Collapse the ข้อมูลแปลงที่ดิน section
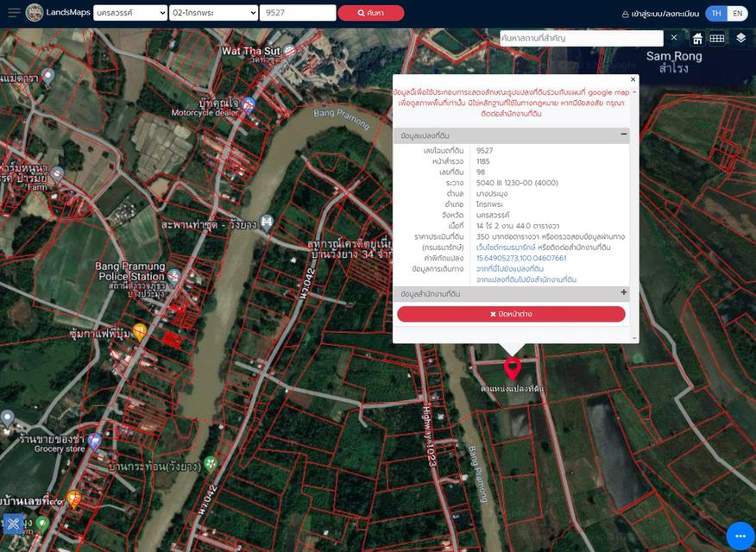This screenshot has width=756, height=552. click(x=623, y=135)
